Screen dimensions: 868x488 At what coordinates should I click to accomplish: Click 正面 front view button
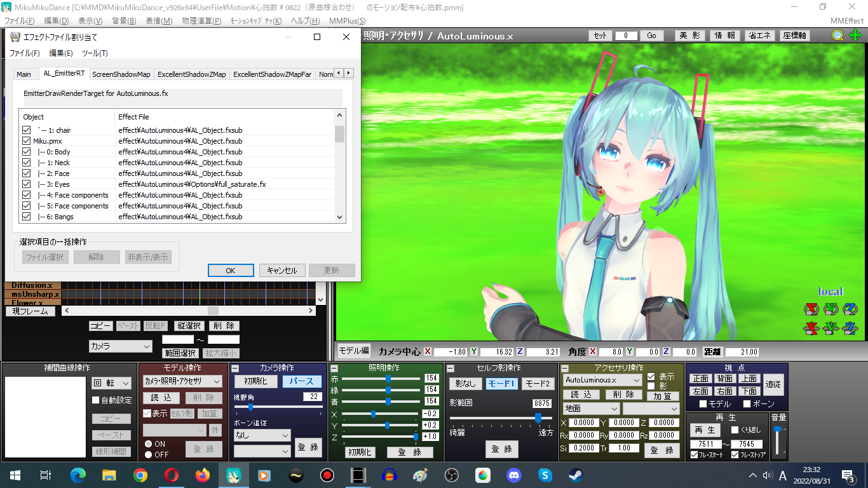tap(701, 379)
